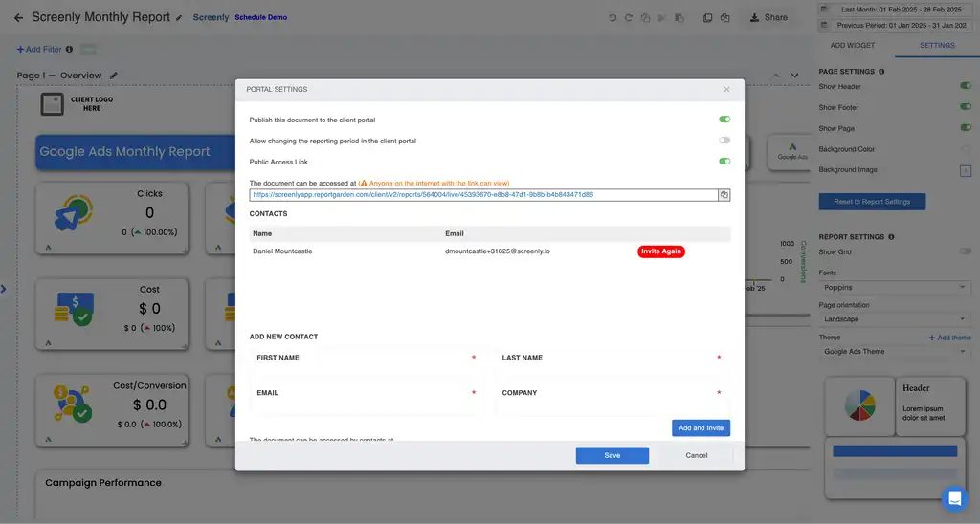Click the Add Filter info icon
The height and width of the screenshot is (524, 980).
[69, 49]
